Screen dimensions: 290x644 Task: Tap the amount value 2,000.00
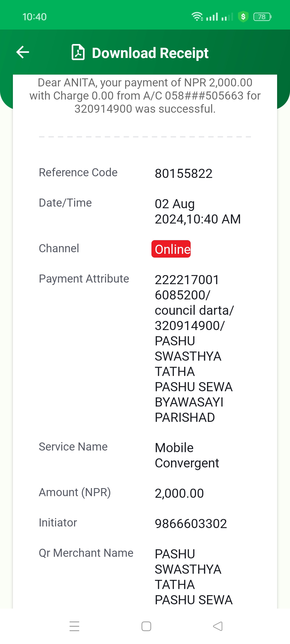(179, 493)
